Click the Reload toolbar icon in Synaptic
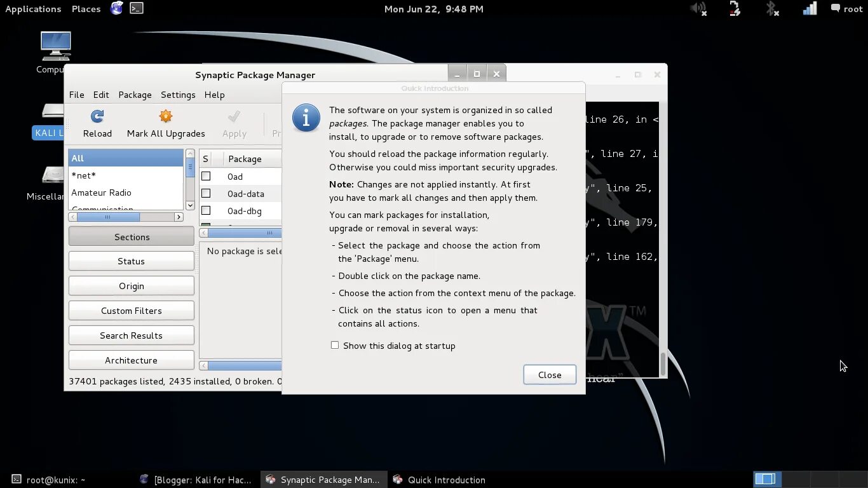868x488 pixels. (97, 117)
